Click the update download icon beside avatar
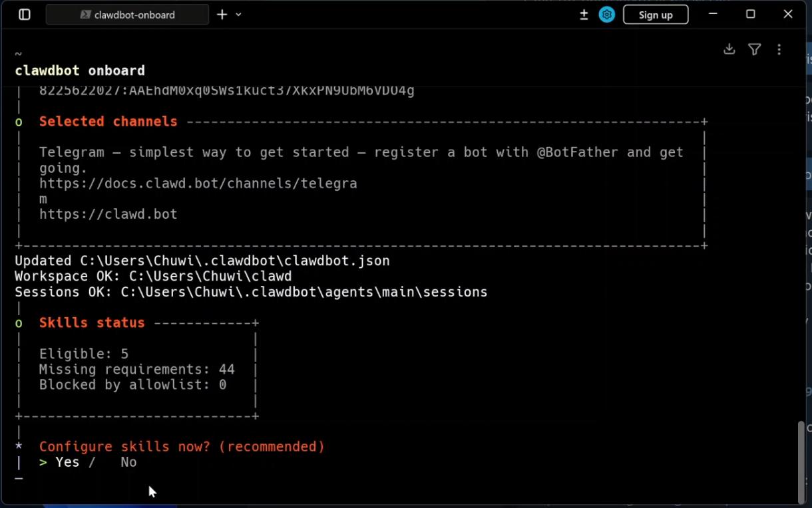 click(x=584, y=15)
